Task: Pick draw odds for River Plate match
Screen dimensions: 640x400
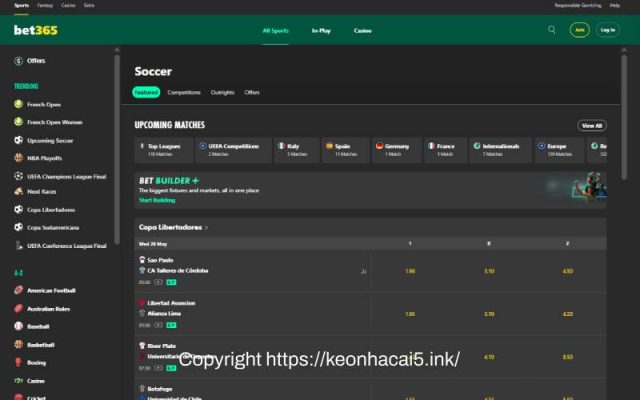Action: (489, 357)
